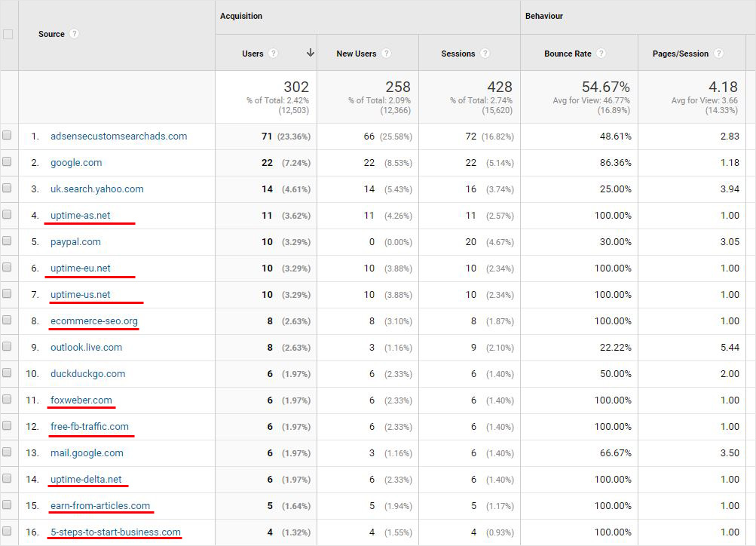Check the box for adsensecustomsearchads.com row
The image size is (756, 546).
7,135
